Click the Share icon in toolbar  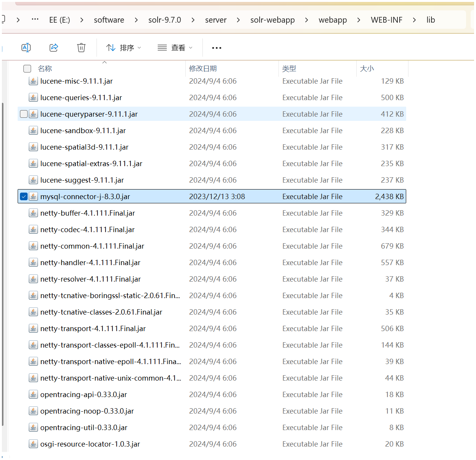[54, 48]
